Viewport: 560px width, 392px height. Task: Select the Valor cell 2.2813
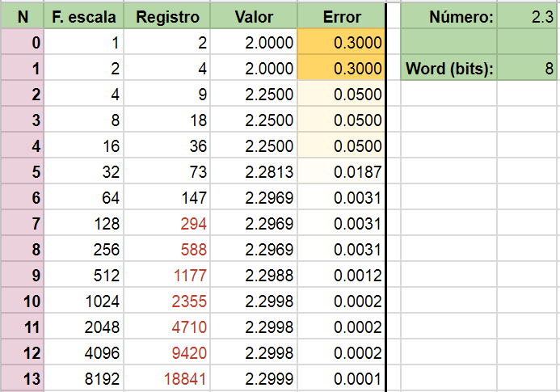point(254,171)
